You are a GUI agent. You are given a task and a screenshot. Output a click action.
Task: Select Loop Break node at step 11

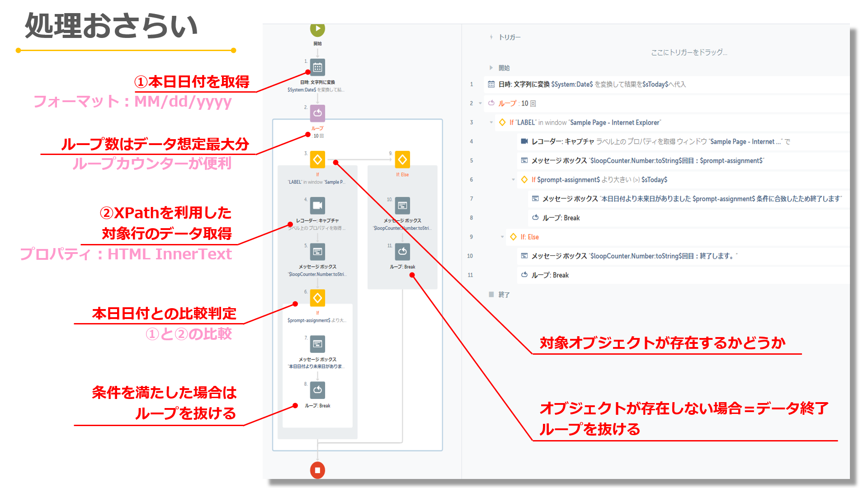(x=402, y=252)
